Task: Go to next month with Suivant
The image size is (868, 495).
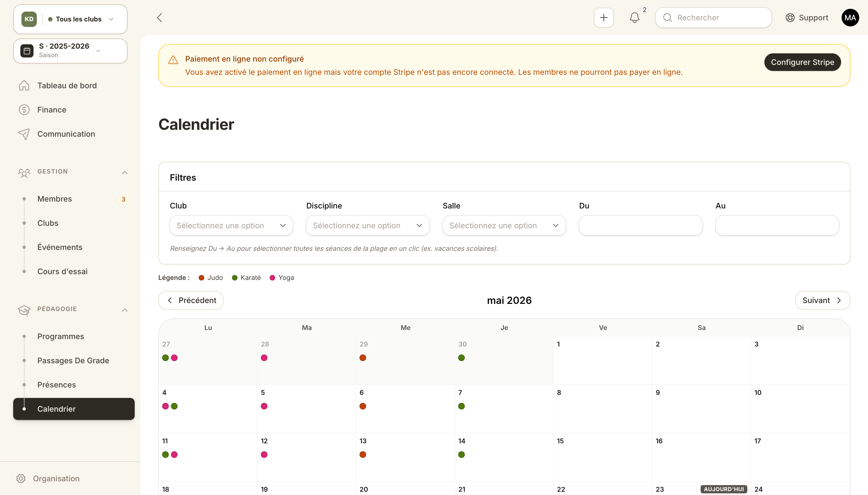Action: point(822,300)
